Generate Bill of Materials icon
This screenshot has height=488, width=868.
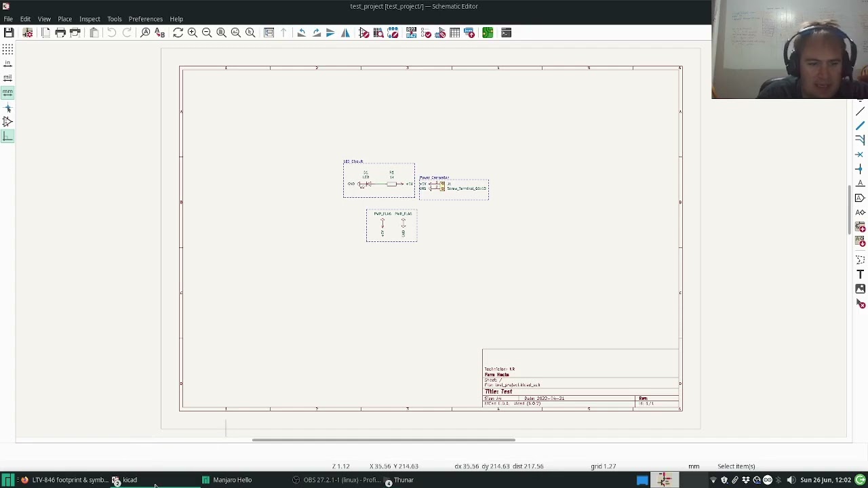(x=469, y=33)
